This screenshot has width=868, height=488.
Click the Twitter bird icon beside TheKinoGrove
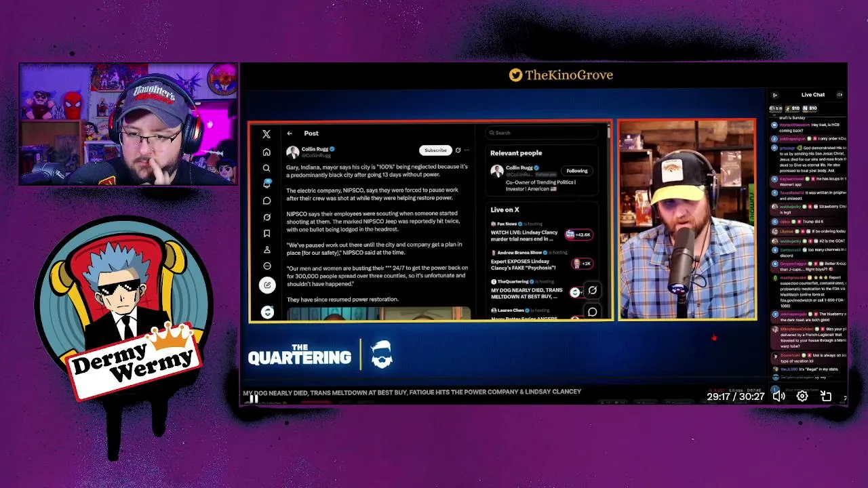coord(515,75)
